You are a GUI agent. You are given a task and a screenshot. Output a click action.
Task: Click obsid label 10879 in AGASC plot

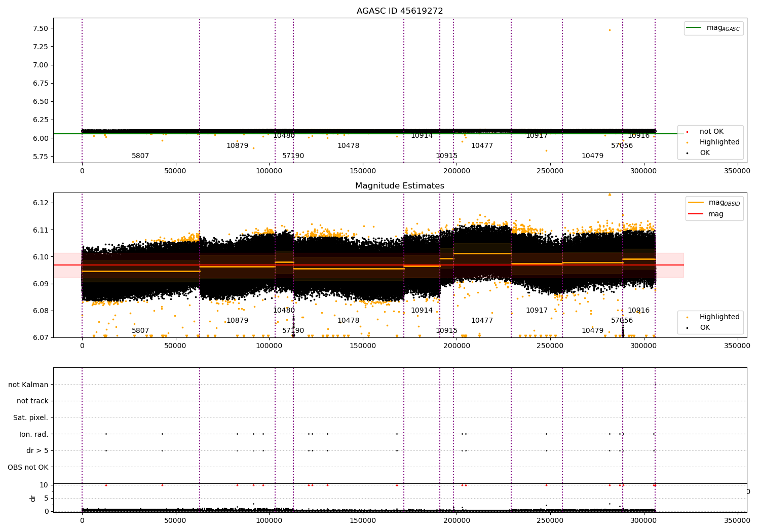tap(237, 145)
